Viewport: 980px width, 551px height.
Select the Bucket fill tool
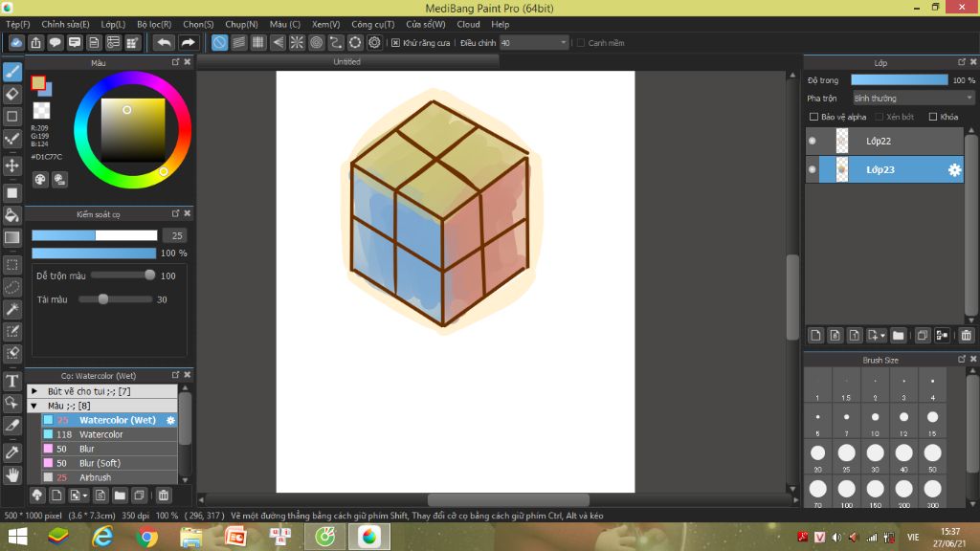pyautogui.click(x=12, y=215)
